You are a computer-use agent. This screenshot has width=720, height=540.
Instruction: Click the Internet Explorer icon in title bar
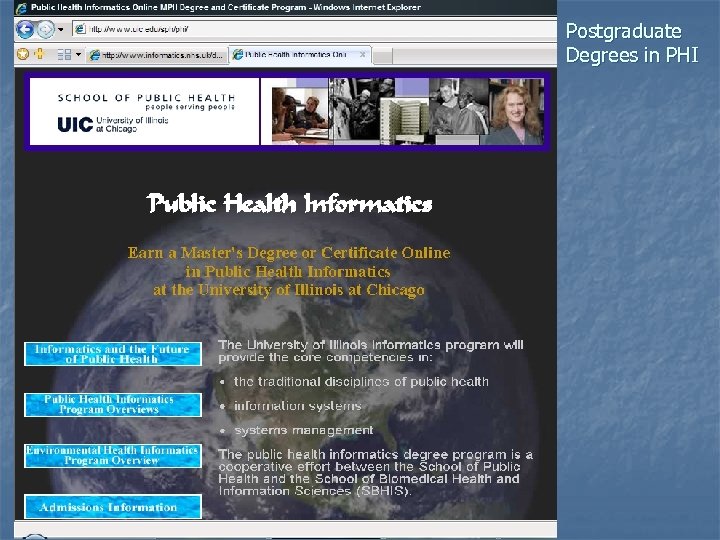click(x=22, y=7)
